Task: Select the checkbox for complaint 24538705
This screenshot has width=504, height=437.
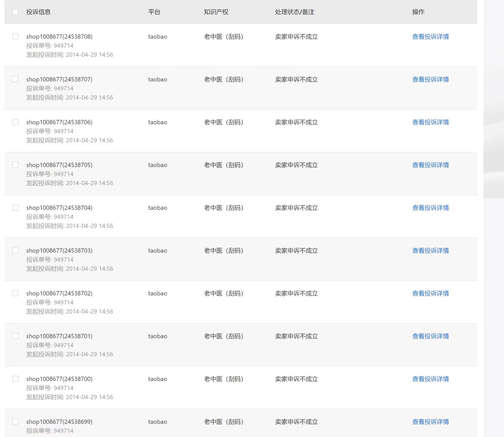Action: point(15,165)
